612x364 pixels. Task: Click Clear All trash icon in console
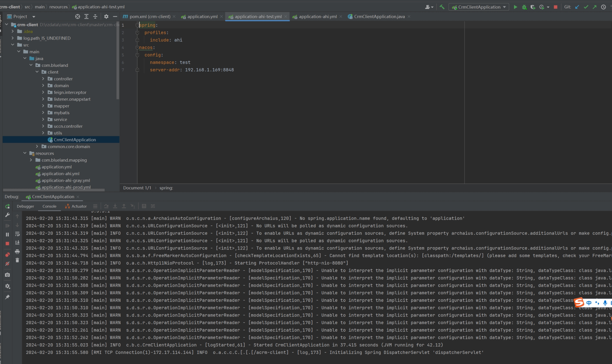click(x=17, y=260)
